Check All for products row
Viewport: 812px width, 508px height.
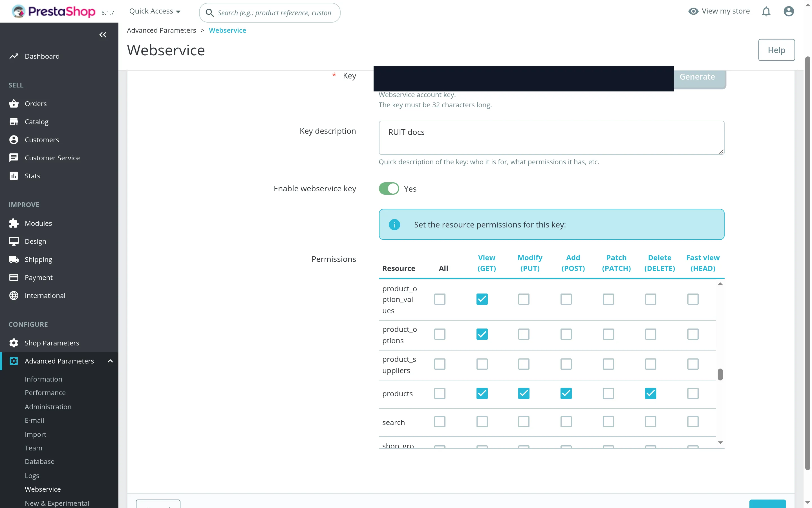(x=440, y=393)
